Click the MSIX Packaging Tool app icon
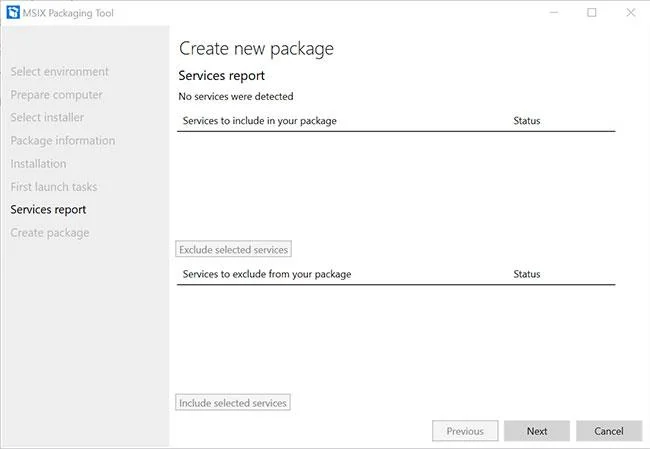 coord(13,12)
